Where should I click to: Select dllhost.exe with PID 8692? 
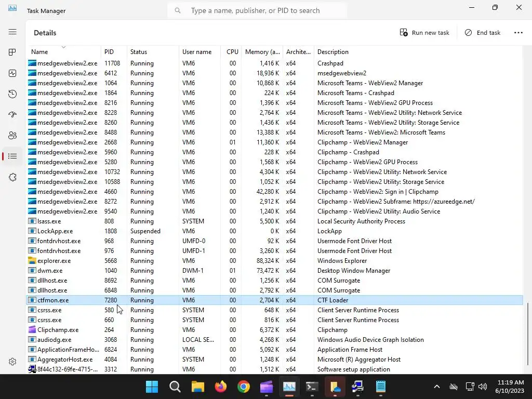275,280
